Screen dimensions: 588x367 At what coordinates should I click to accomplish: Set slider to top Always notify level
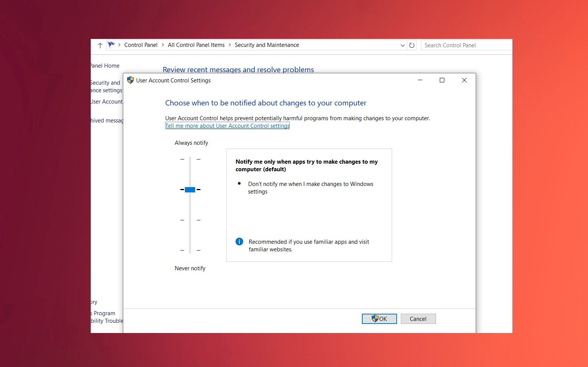[190, 159]
